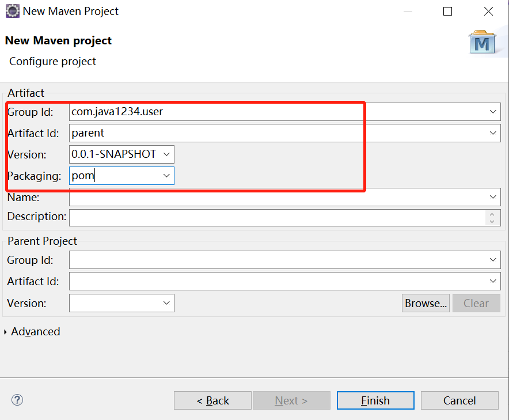
Task: Close the New Maven Project dialog
Action: 488,12
